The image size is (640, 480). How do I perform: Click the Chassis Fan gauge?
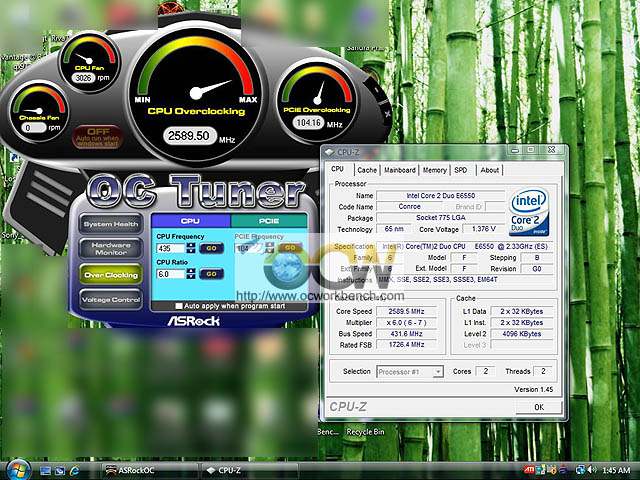(x=39, y=111)
